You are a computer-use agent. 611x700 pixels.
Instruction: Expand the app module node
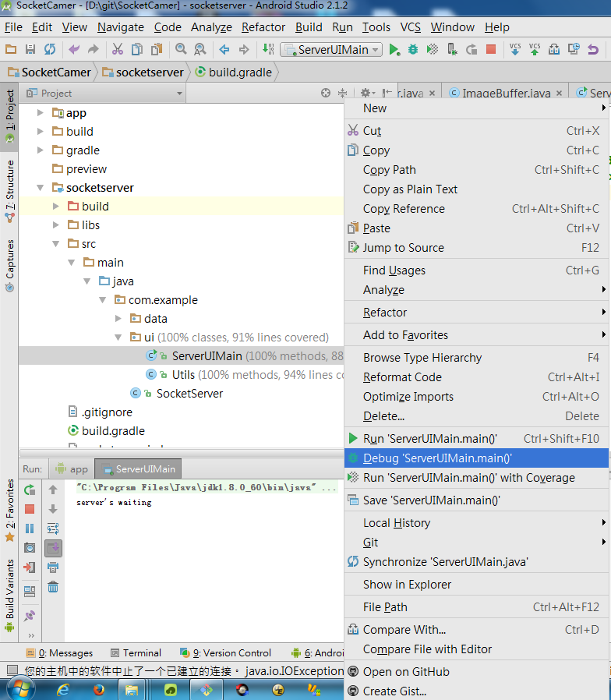(41, 112)
